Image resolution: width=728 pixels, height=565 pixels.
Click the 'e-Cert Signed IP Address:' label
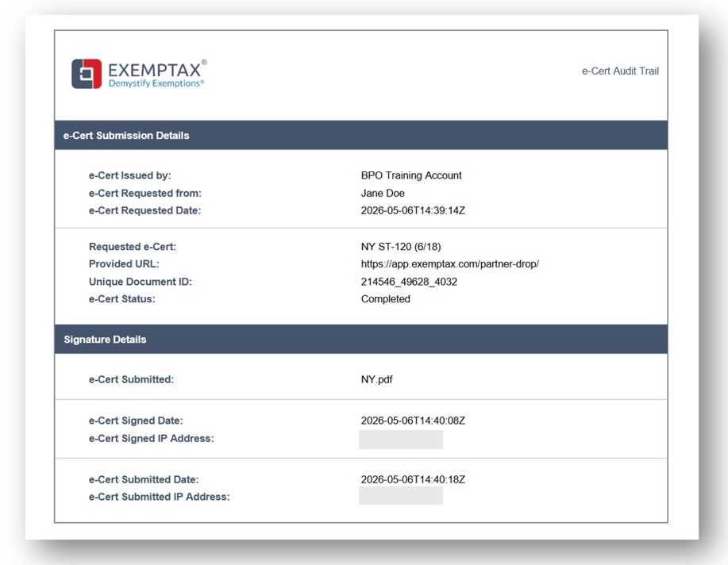click(x=152, y=438)
